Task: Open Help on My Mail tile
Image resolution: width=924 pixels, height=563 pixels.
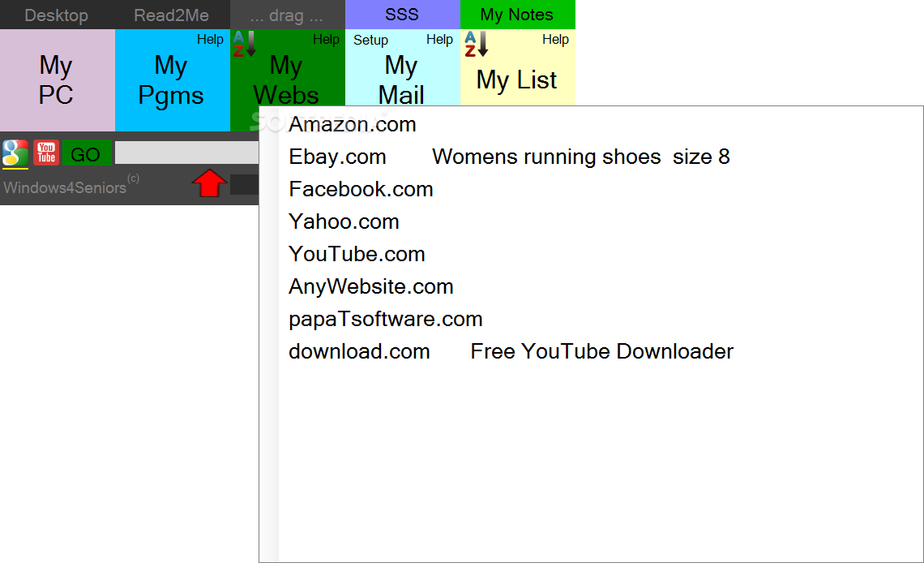Action: click(439, 40)
